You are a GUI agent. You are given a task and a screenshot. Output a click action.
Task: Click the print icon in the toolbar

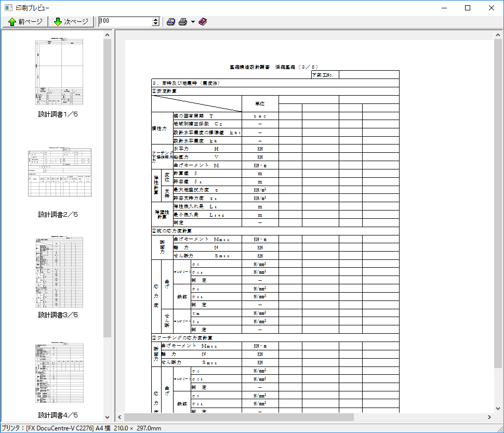183,21
